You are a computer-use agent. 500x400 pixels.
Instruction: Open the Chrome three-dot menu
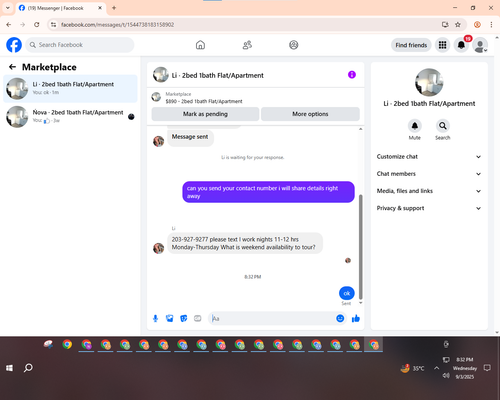click(491, 25)
